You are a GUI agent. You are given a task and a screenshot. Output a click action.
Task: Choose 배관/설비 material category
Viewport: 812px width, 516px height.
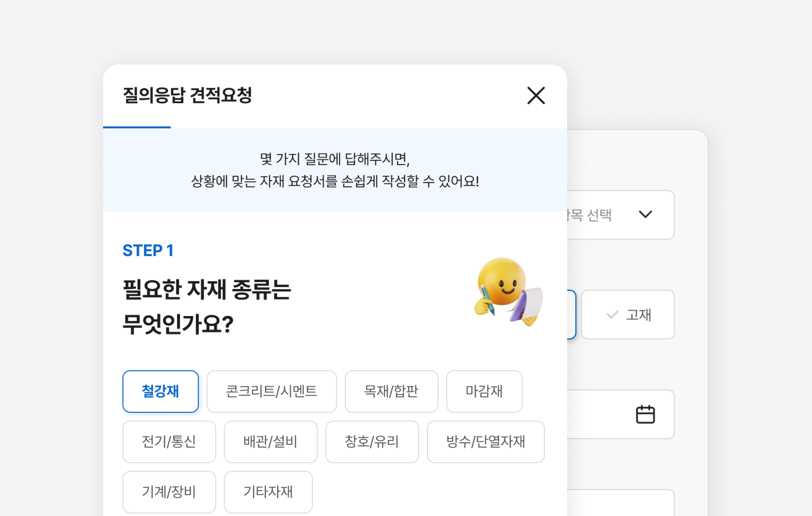click(x=270, y=442)
